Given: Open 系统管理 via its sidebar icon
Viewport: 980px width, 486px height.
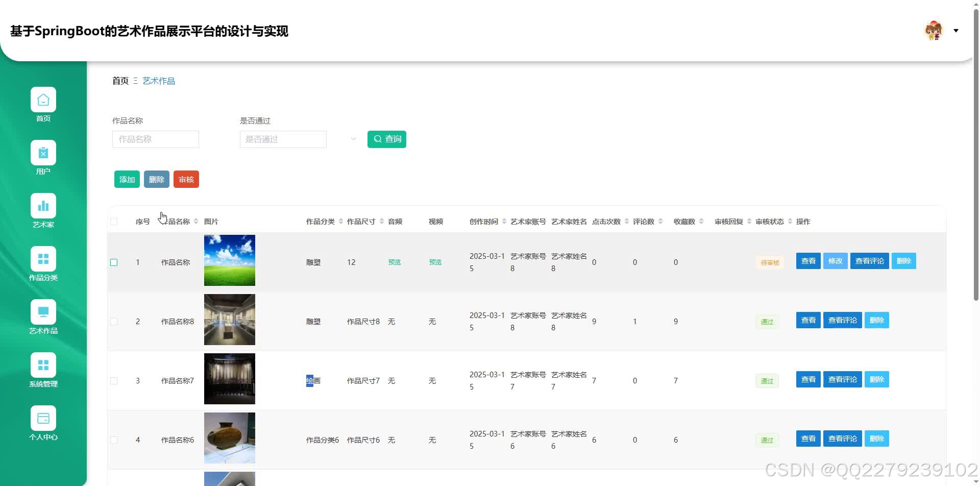Looking at the screenshot, I should tap(43, 365).
